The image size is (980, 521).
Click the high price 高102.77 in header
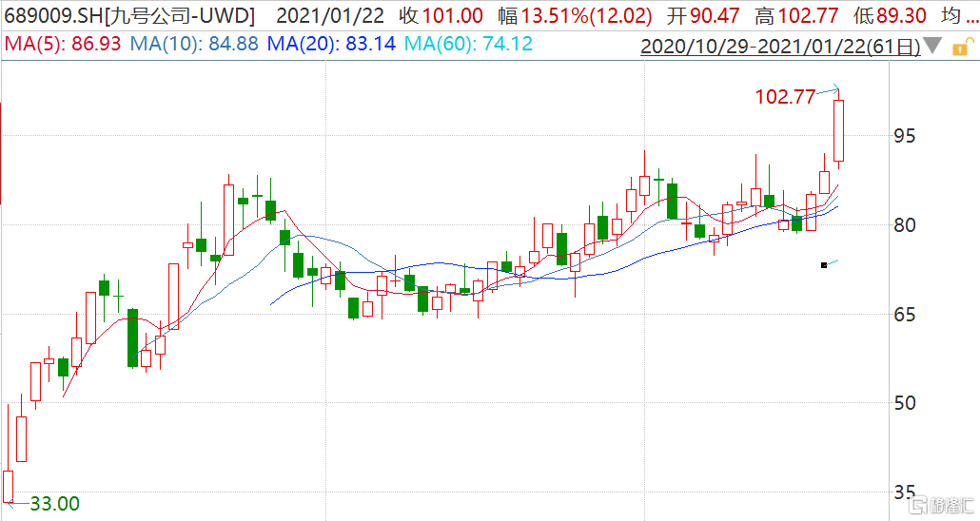coord(797,15)
